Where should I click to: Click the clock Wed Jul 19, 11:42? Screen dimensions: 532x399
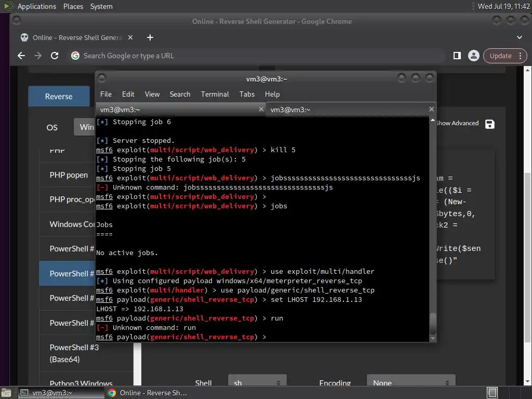pyautogui.click(x=503, y=6)
